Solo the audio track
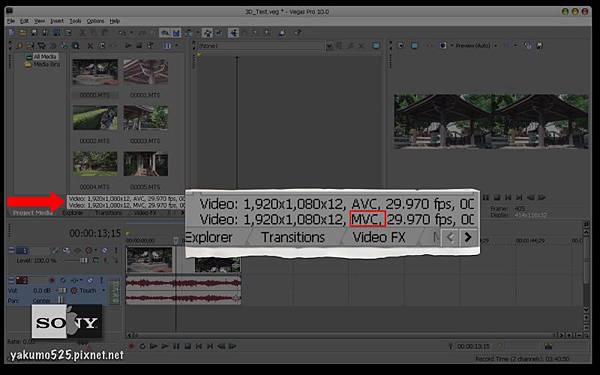Image resolution: width=600 pixels, height=375 pixels. (101, 280)
